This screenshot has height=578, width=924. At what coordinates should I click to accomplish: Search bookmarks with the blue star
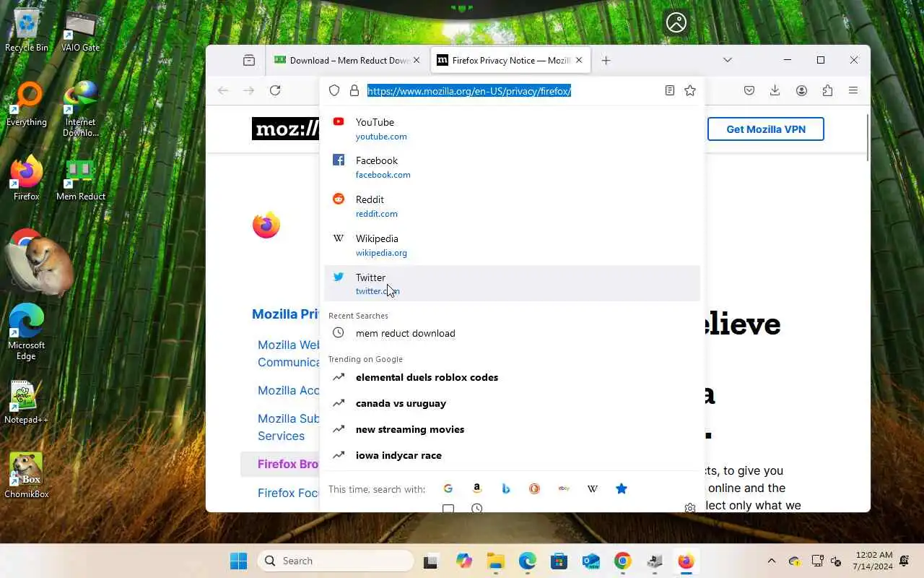[x=622, y=489]
